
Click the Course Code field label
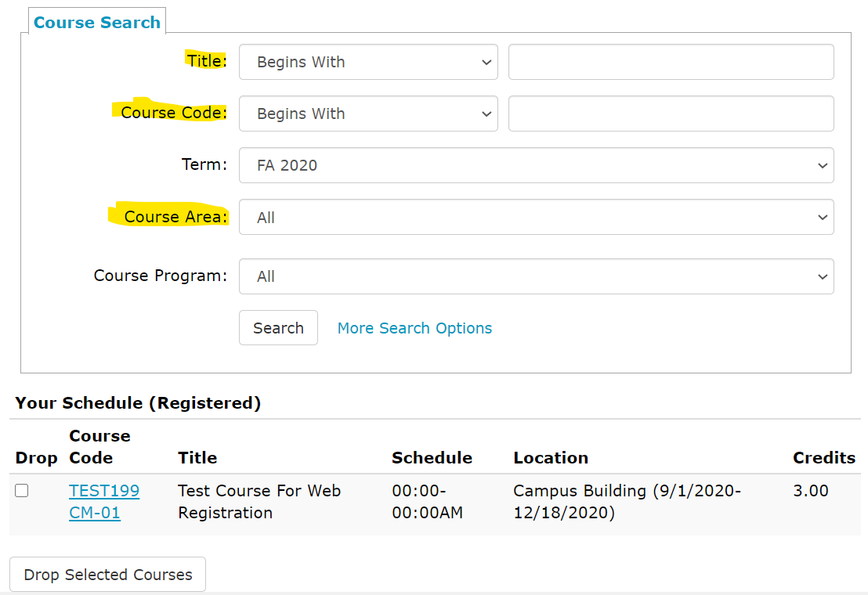click(x=173, y=113)
